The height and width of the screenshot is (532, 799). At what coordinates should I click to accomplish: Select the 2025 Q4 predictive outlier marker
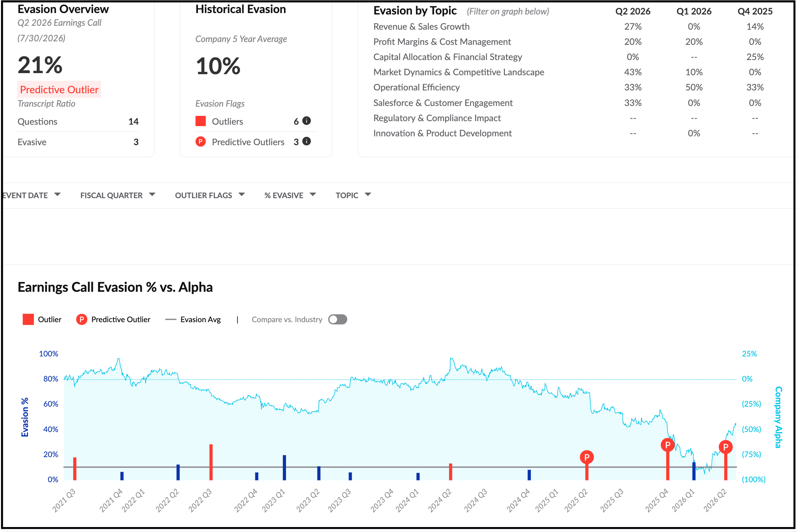coord(667,445)
